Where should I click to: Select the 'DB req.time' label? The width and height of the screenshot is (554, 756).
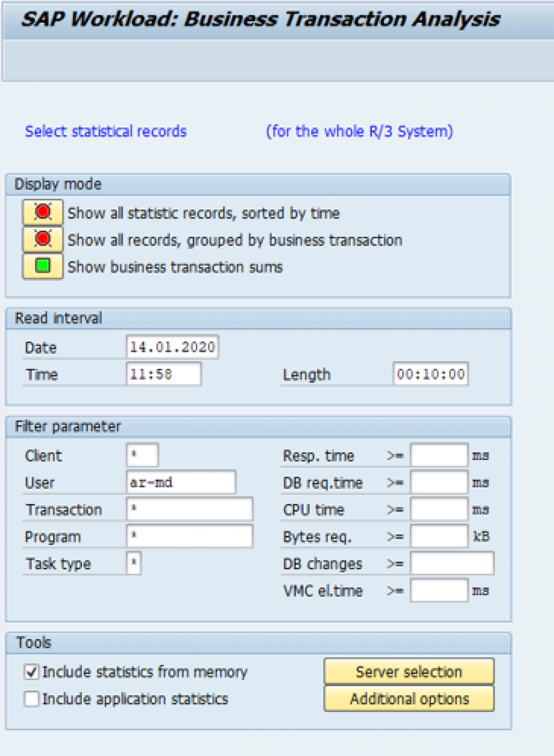(x=323, y=483)
